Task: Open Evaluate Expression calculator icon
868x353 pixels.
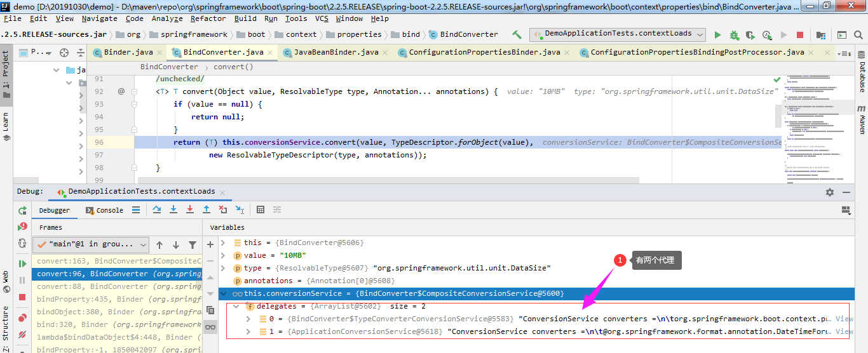Action: tap(261, 210)
